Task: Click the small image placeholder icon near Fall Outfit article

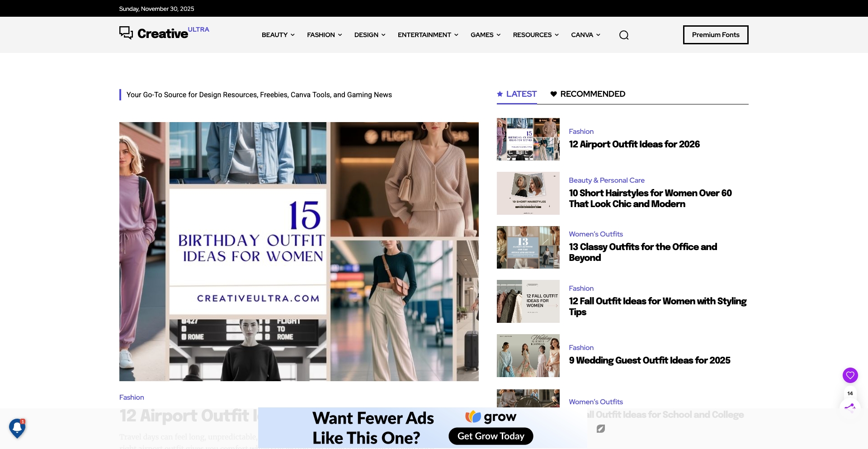Action: point(601,429)
